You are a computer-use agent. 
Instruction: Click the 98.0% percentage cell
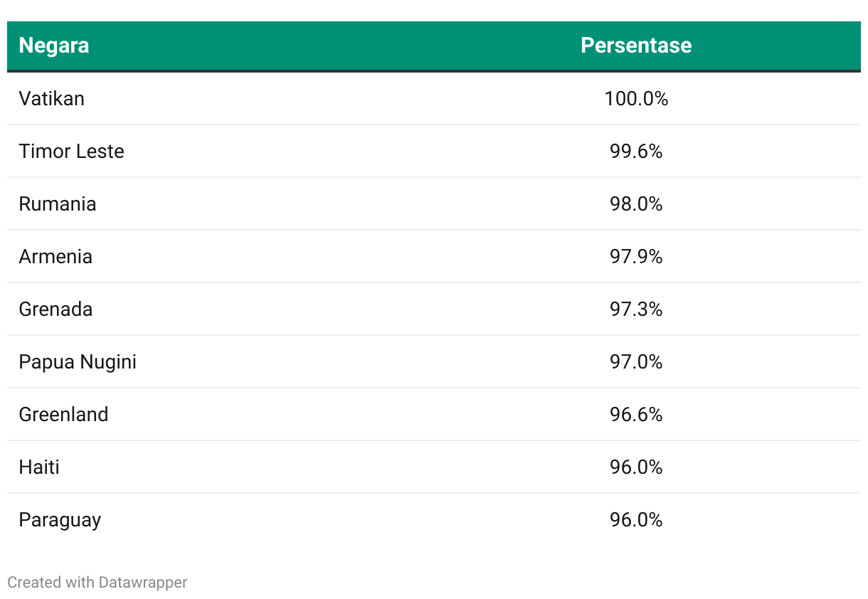pyautogui.click(x=636, y=203)
